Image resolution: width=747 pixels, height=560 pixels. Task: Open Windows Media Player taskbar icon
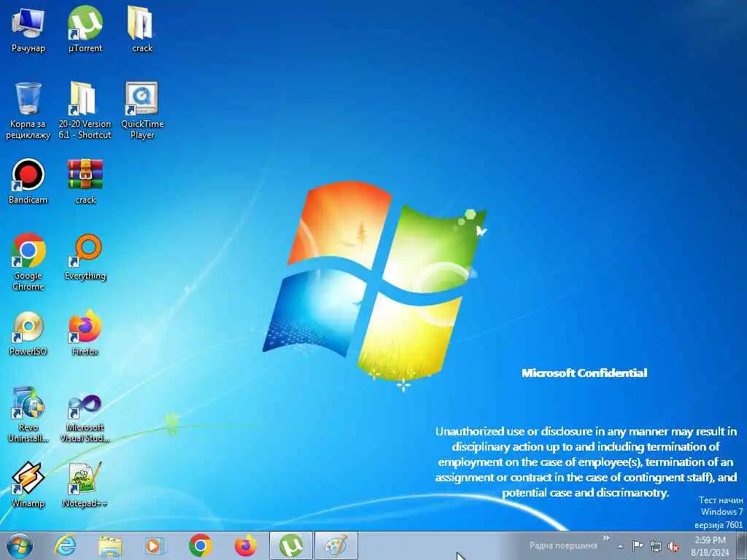coord(155,545)
